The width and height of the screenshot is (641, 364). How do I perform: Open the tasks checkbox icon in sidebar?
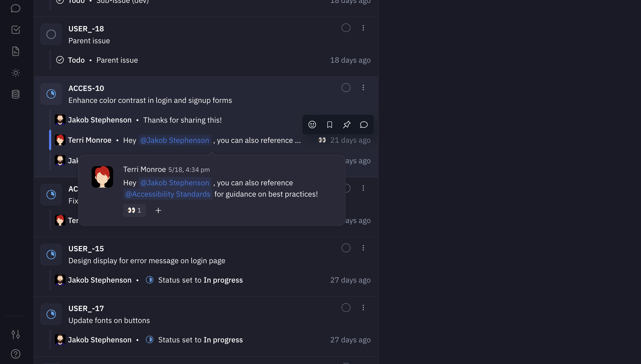15,30
